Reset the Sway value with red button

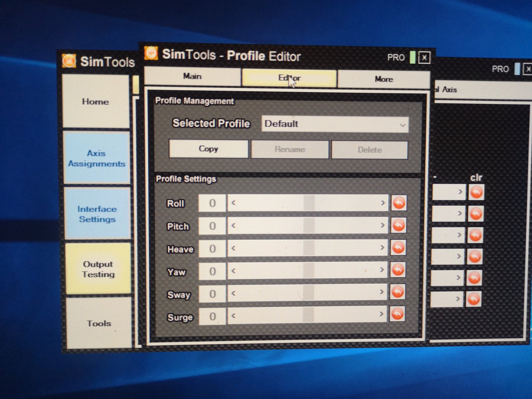click(397, 292)
